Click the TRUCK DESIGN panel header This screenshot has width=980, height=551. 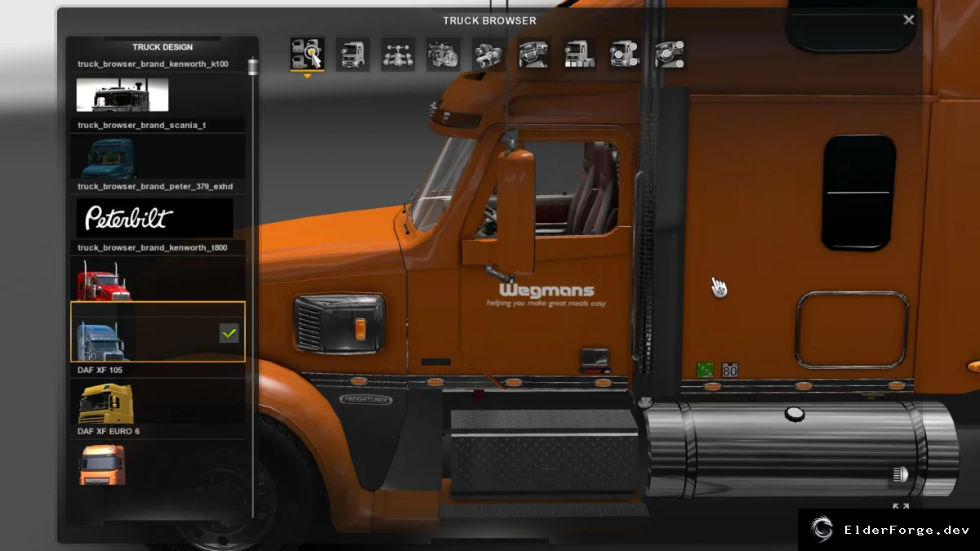[163, 47]
